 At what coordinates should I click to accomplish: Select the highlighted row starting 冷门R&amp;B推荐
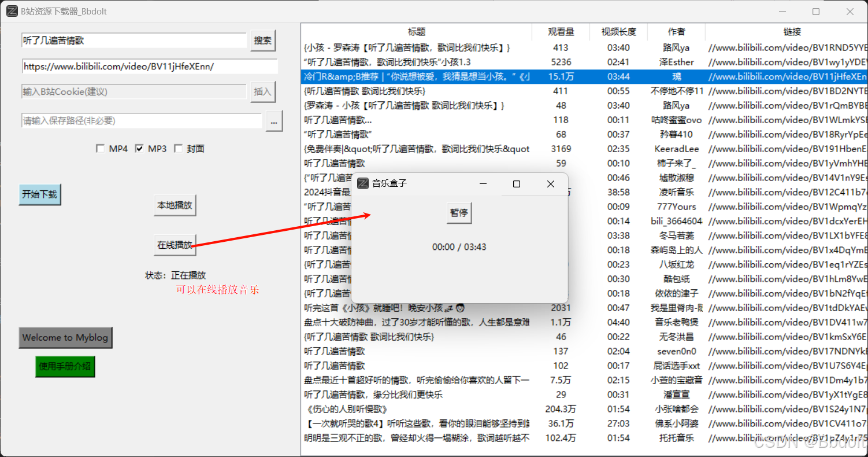584,76
